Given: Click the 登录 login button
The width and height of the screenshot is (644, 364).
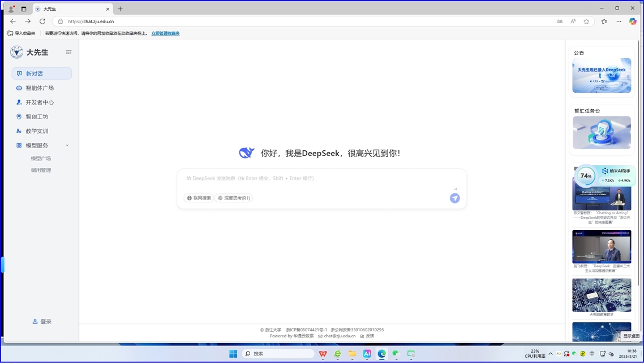Looking at the screenshot, I should click(x=42, y=322).
